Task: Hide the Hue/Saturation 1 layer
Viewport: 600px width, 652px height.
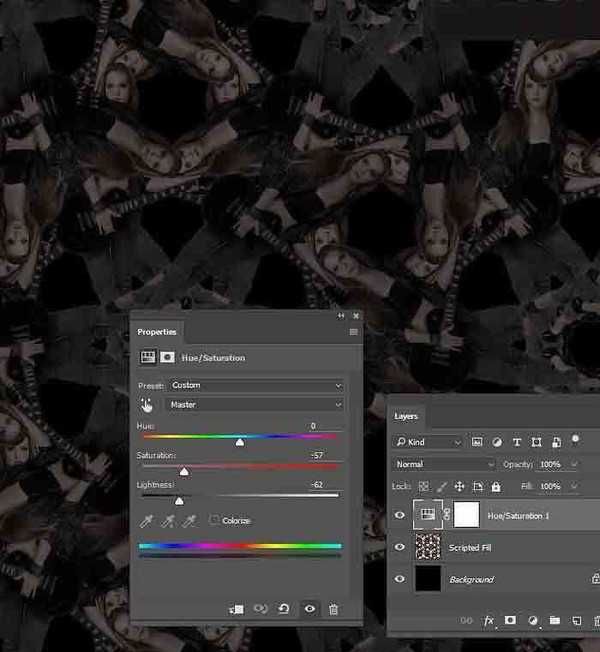Action: 400,515
